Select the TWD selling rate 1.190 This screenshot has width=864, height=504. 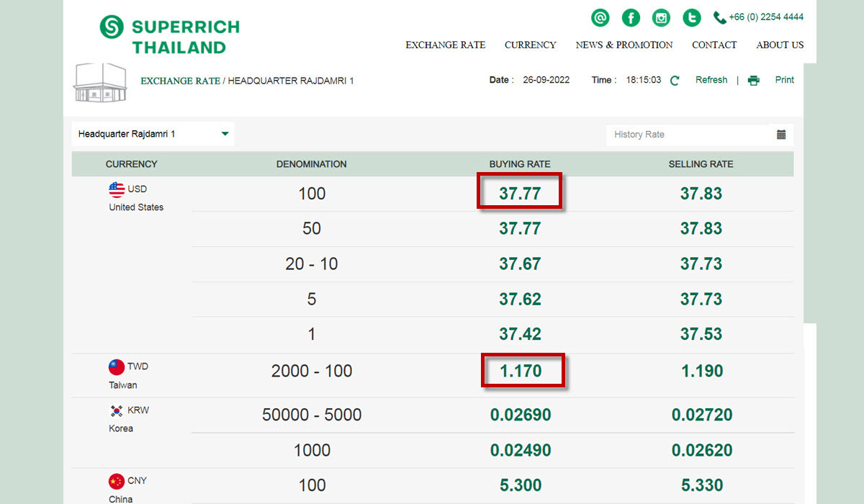tap(702, 372)
